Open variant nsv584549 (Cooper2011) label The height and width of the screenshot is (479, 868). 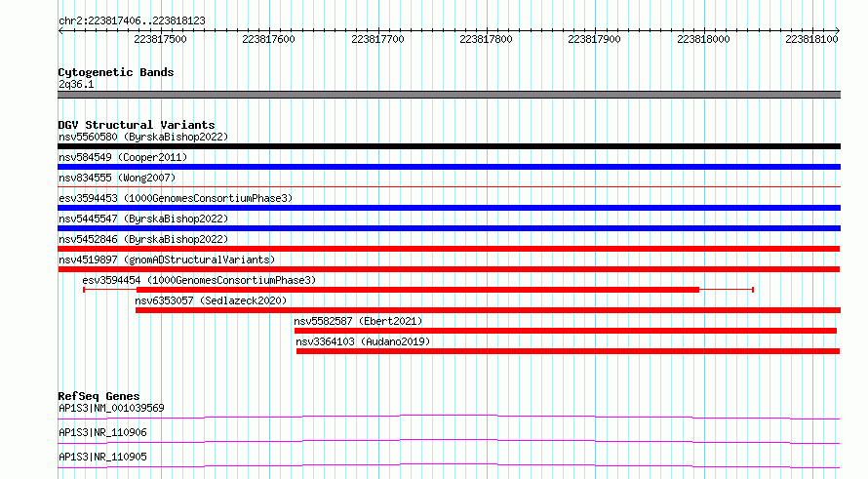click(x=123, y=157)
